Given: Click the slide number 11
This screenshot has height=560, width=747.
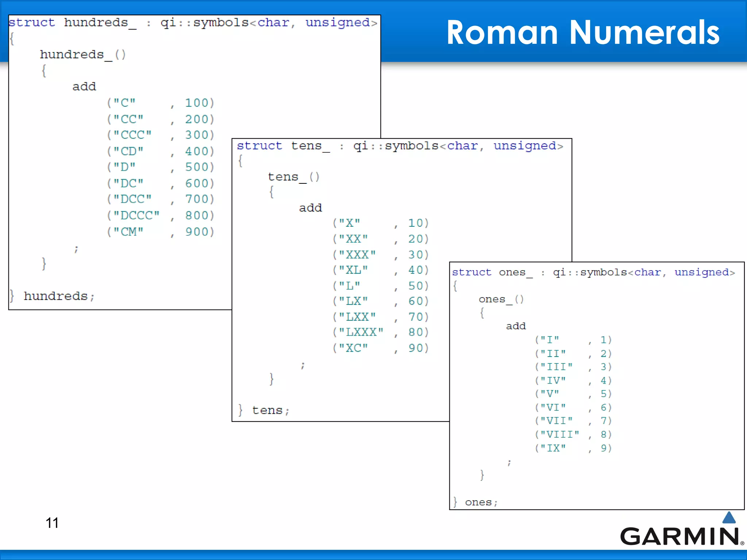Looking at the screenshot, I should (52, 523).
